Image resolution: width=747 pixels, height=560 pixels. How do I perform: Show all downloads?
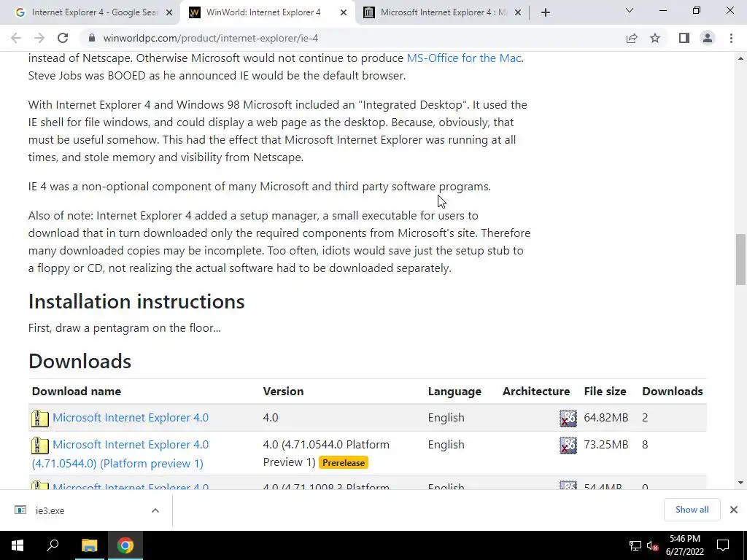[692, 510]
